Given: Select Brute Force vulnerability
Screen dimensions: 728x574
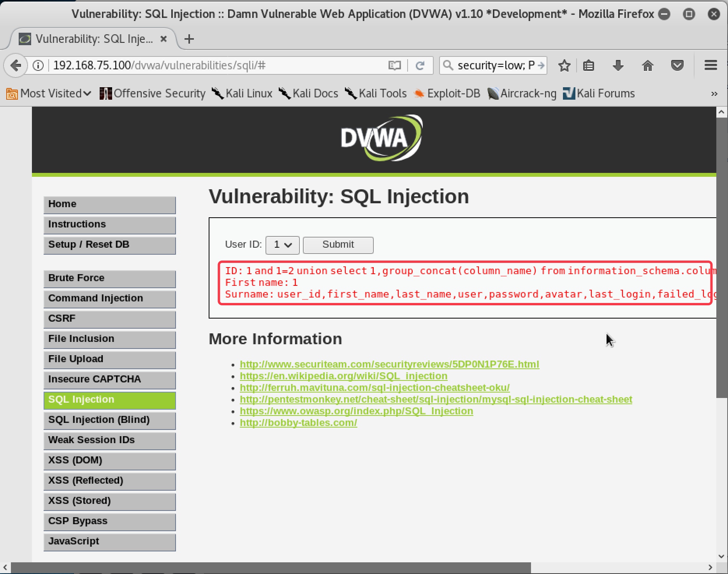Looking at the screenshot, I should coord(109,279).
